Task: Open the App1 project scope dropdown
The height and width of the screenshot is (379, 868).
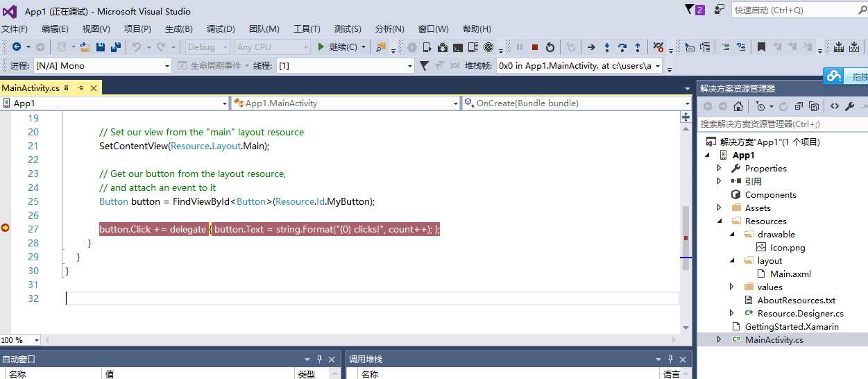Action: (x=114, y=103)
